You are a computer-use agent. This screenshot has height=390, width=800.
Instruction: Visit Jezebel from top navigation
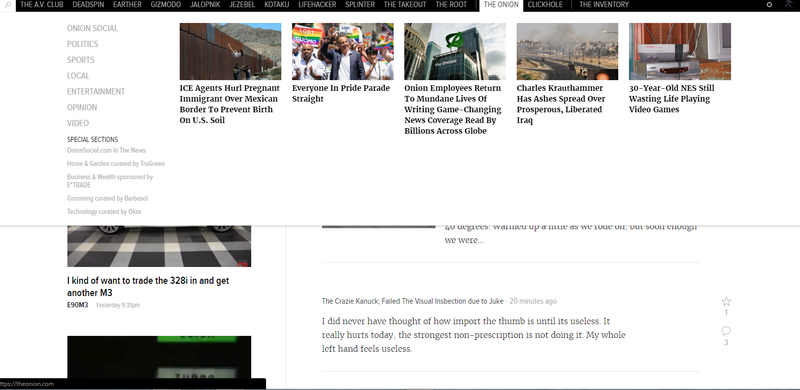[242, 5]
